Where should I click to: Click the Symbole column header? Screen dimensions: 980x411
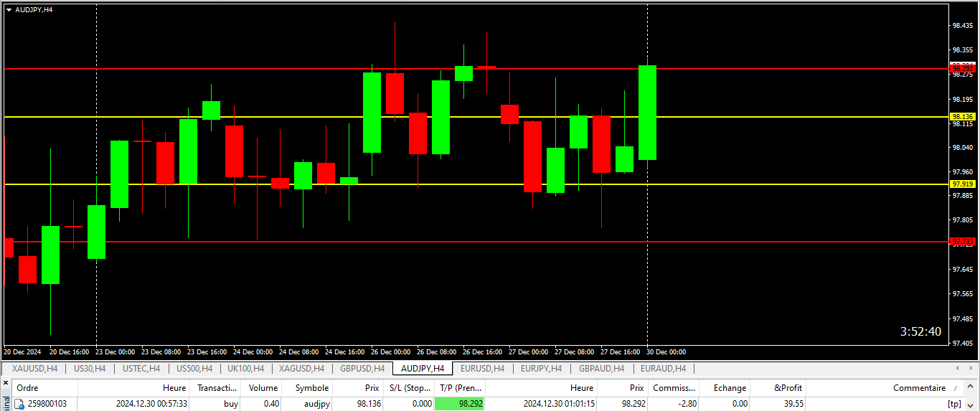(x=307, y=388)
